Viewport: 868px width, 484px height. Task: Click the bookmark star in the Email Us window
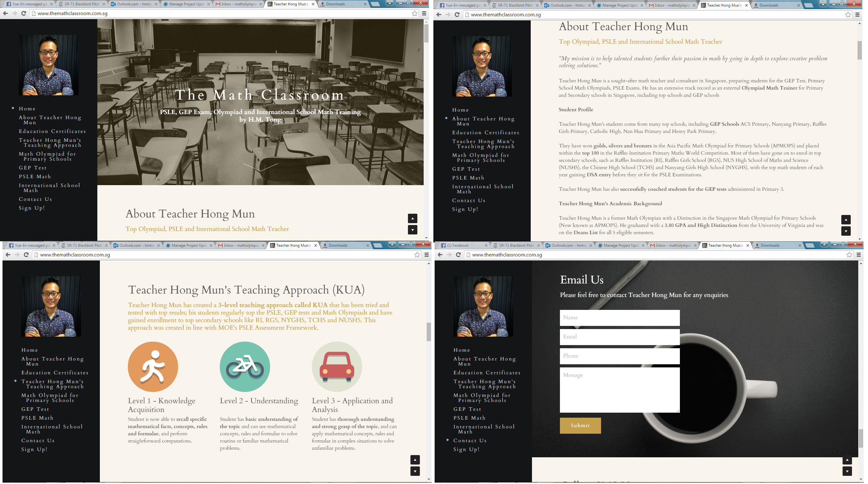click(849, 255)
